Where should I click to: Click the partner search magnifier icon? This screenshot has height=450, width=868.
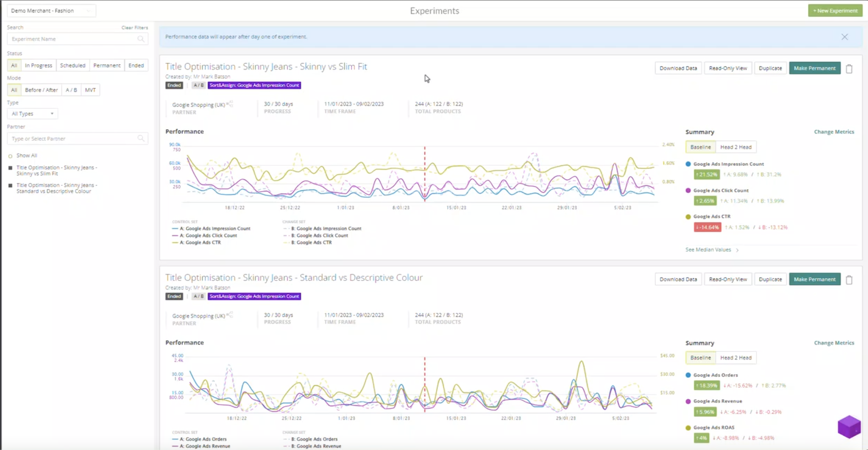141,138
